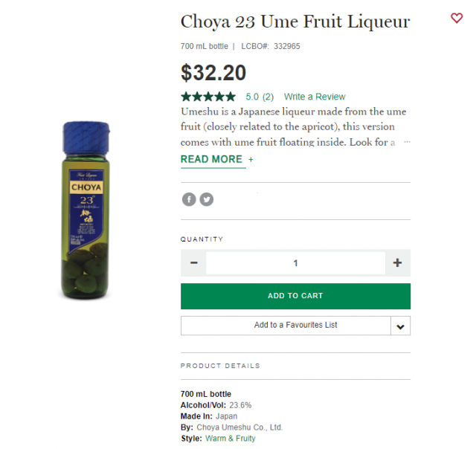Click the Add to Cart button
This screenshot has width=476, height=449.
[x=295, y=296]
